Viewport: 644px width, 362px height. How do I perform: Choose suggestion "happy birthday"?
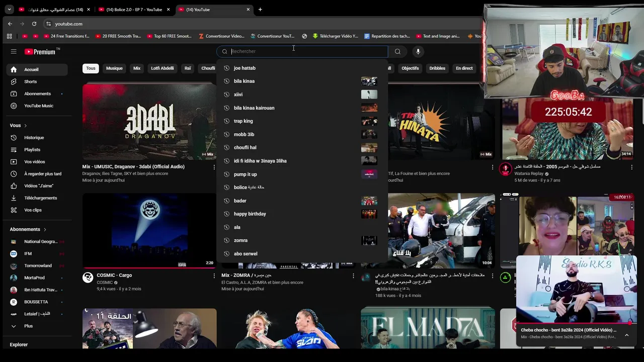coord(302,214)
